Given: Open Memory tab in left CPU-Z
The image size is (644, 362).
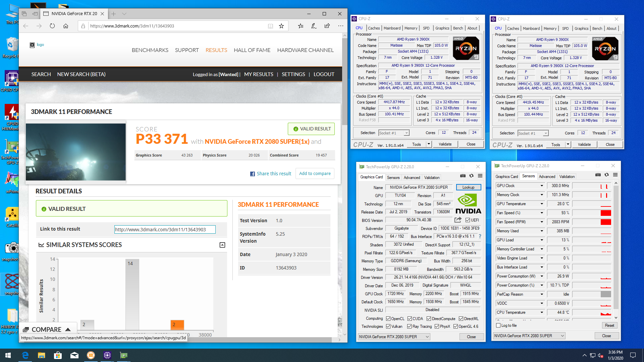Looking at the screenshot, I should coord(411,28).
